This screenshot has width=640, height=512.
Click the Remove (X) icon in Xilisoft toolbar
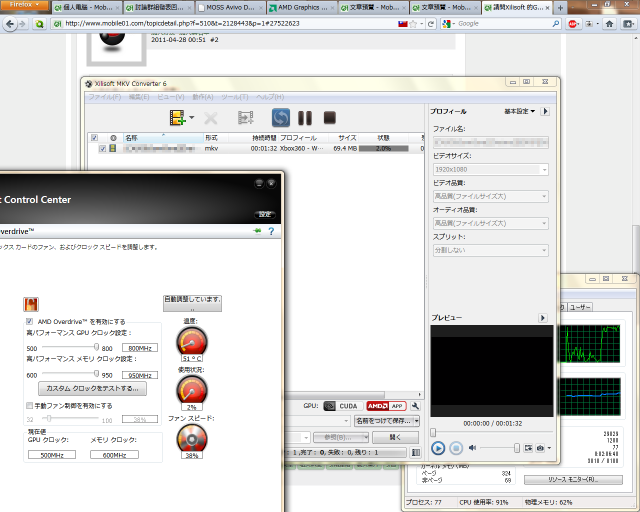[211, 118]
